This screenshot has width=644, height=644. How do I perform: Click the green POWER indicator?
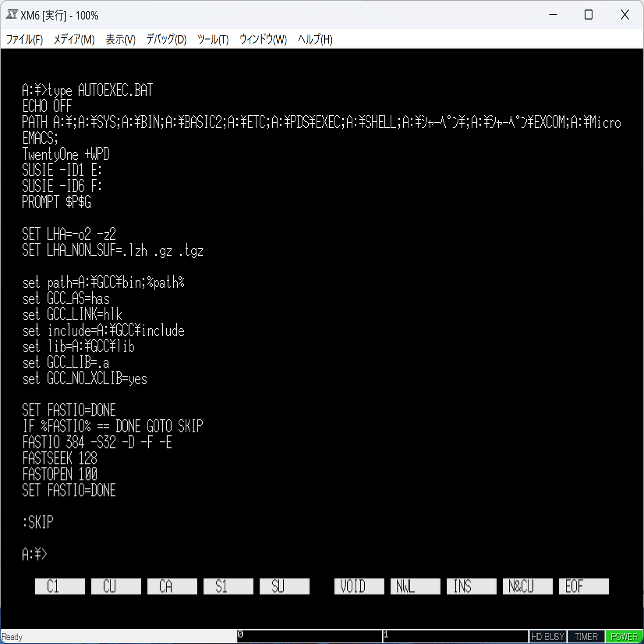coord(623,636)
